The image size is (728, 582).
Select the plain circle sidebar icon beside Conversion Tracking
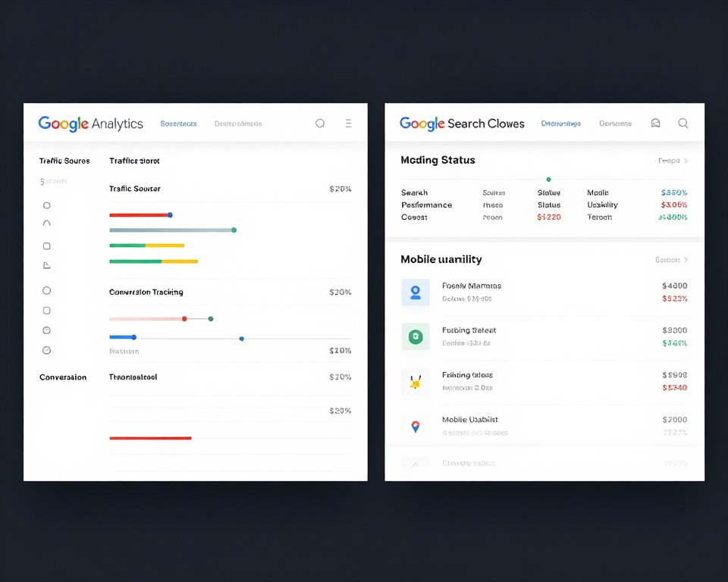pyautogui.click(x=46, y=290)
